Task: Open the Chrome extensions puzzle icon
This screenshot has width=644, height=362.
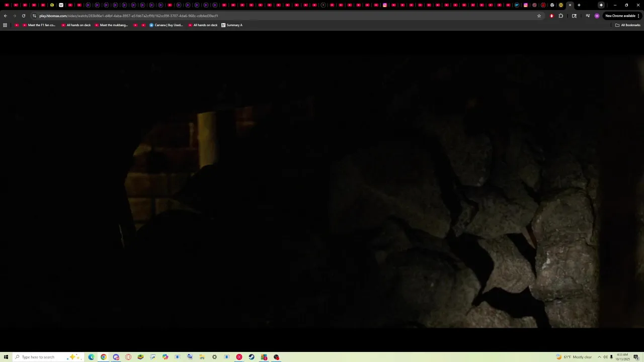Action: pos(561,16)
